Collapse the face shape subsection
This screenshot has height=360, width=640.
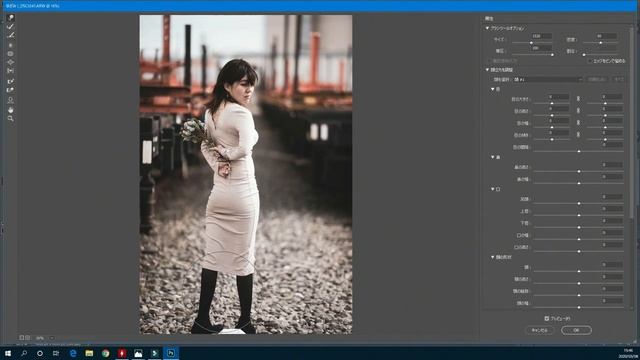pos(493,257)
